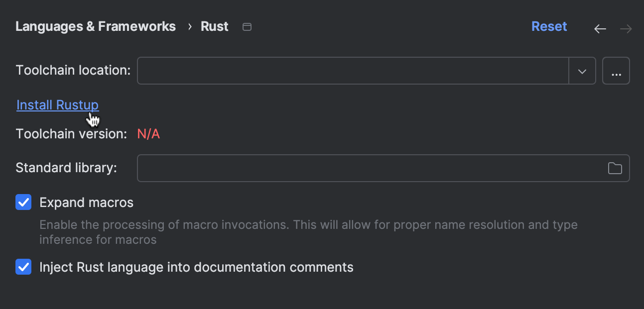The width and height of the screenshot is (644, 309).
Task: Click inside the empty Standard library field
Action: (x=349, y=168)
